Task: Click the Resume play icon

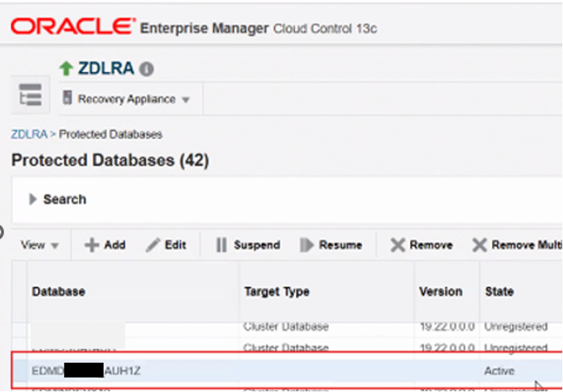Action: (x=307, y=245)
